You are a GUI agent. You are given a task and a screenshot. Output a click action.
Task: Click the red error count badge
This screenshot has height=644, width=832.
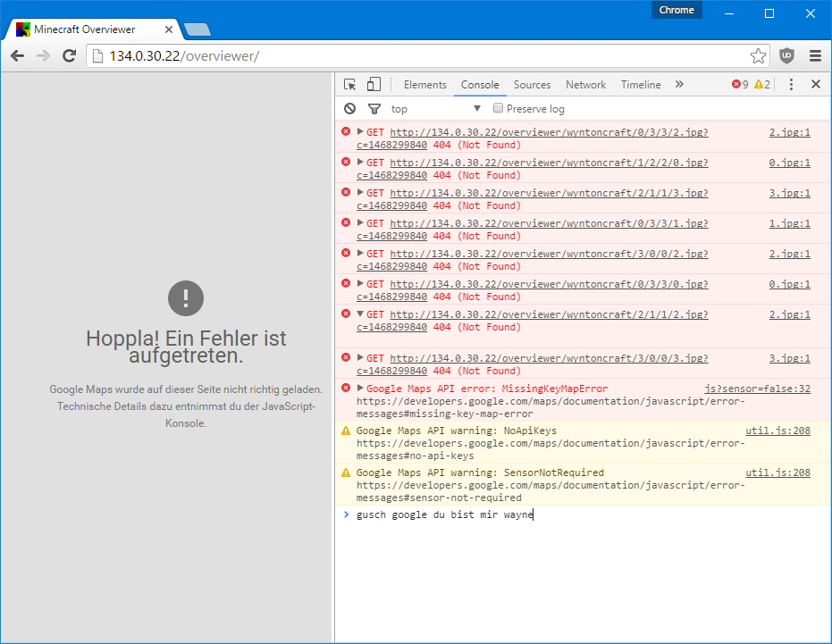point(740,85)
